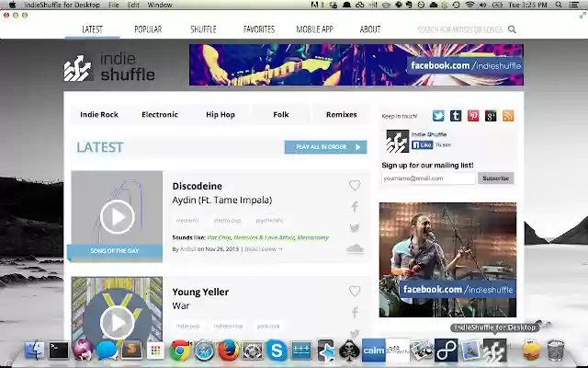Play Young Yeller's War track

coord(117,322)
